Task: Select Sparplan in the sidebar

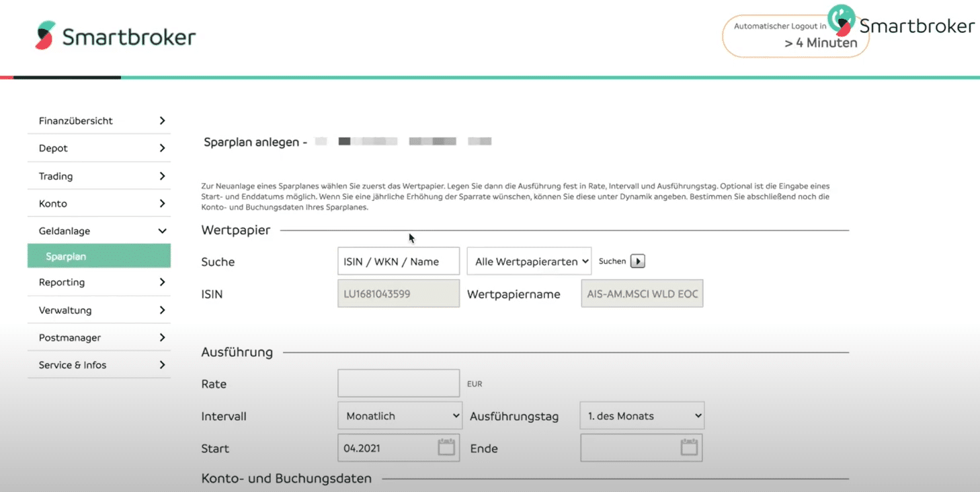Action: (99, 257)
